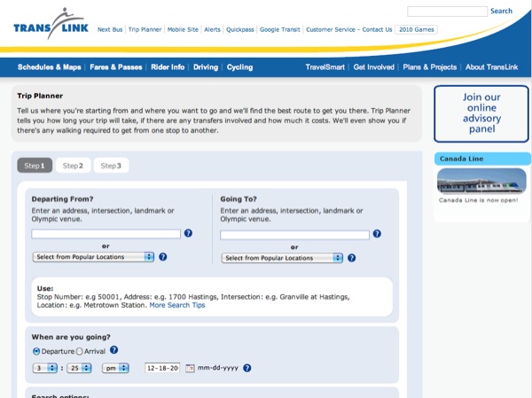Select the Arrival radio button
This screenshot has height=398, width=532.
coord(80,352)
